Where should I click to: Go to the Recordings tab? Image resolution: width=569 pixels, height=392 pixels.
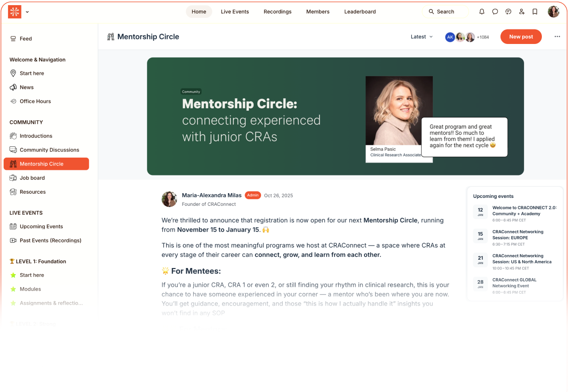coord(277,12)
